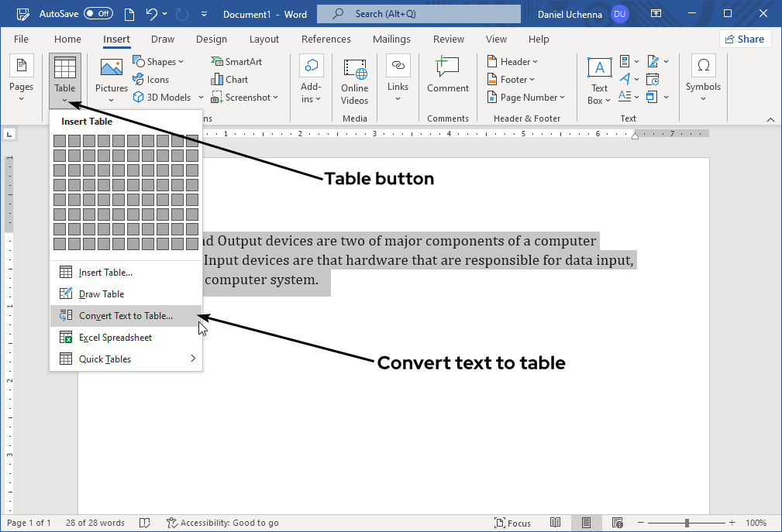Image resolution: width=782 pixels, height=532 pixels.
Task: Select Convert Text to Table menu item
Action: (126, 316)
